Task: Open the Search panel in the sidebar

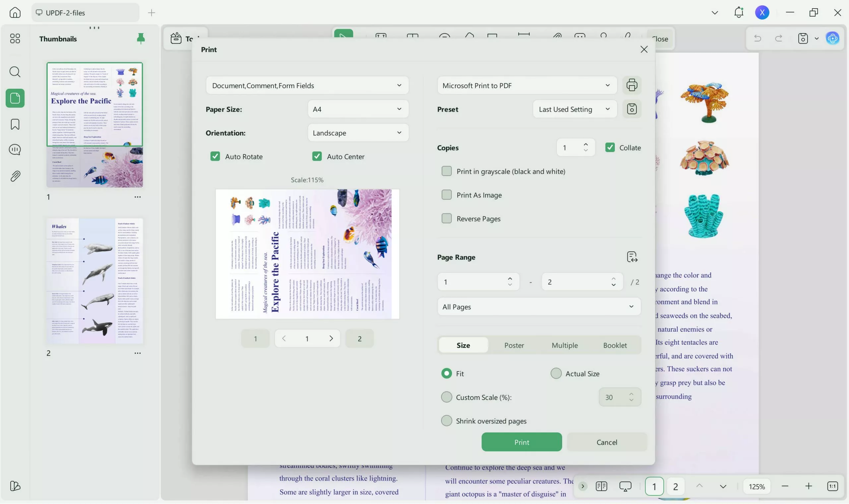Action: pyautogui.click(x=15, y=72)
